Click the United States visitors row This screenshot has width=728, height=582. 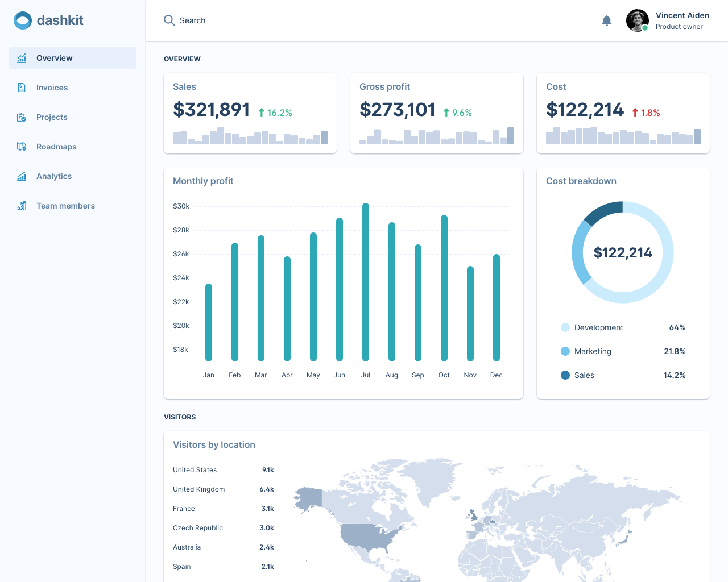point(224,470)
